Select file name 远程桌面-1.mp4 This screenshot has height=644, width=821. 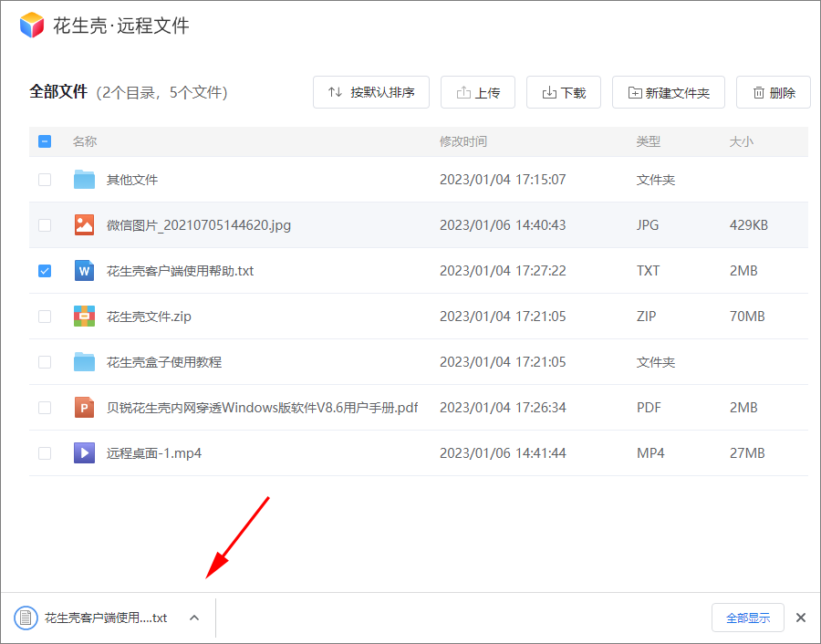pos(154,452)
